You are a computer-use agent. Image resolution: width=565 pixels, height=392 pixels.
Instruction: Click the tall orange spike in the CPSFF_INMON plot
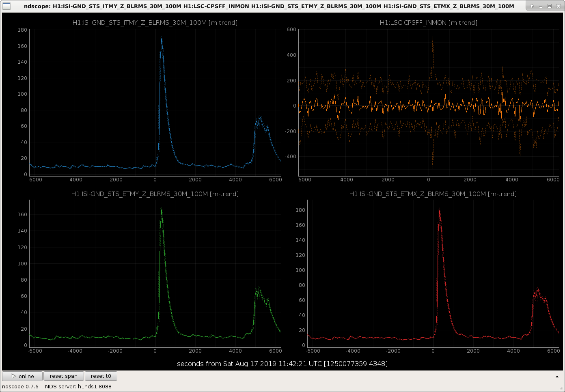tap(433, 37)
